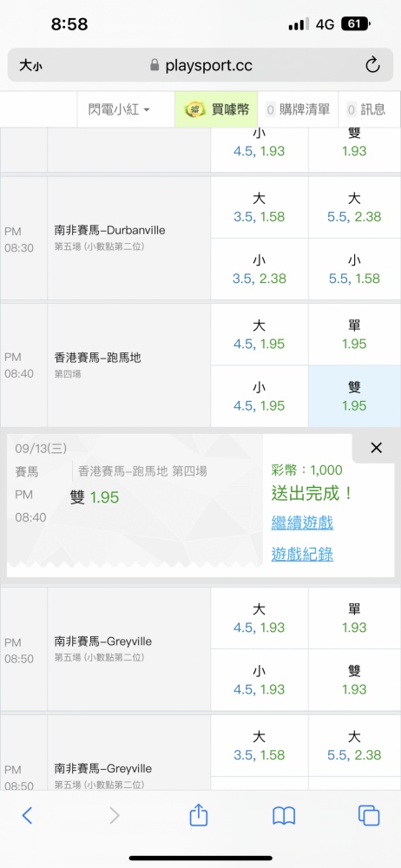Toggle the highlighted 雙 1.95 selection
The width and height of the screenshot is (401, 868).
point(354,397)
